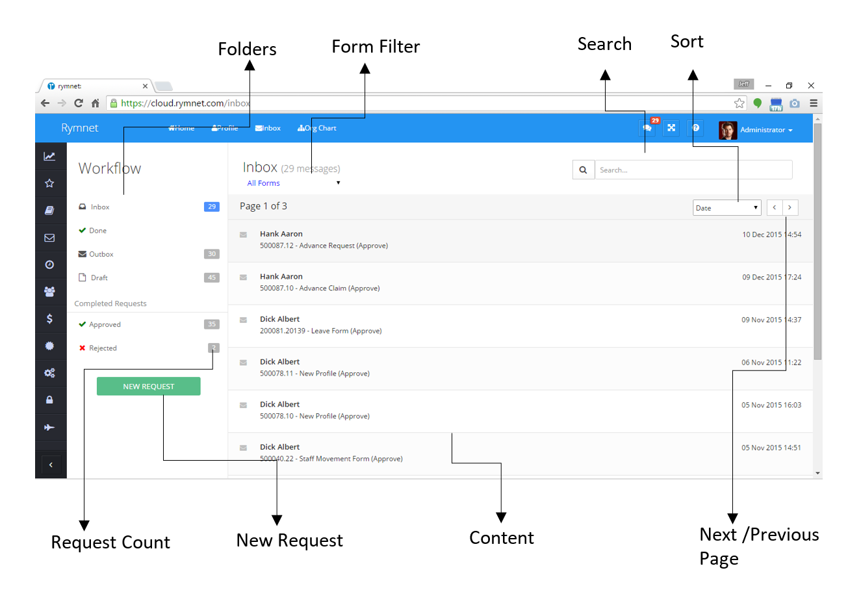Open the padlock icon in sidebar
861x616 pixels.
coord(49,400)
